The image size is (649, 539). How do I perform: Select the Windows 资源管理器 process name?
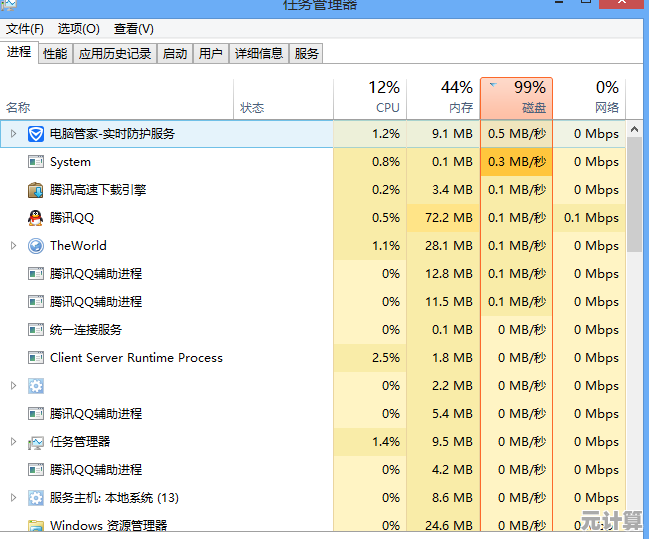[x=108, y=525]
